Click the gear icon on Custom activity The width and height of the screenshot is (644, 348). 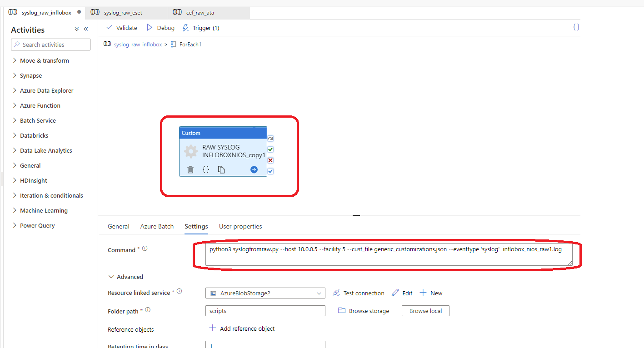tap(191, 152)
